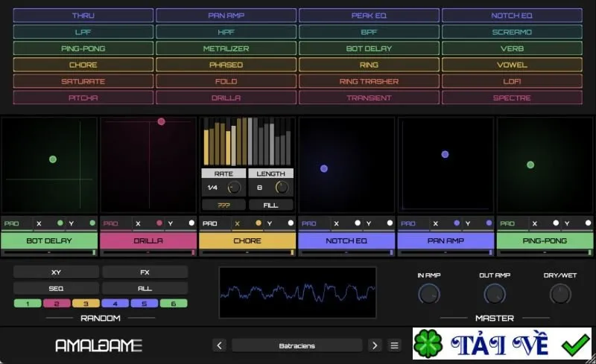Open PAD mode selector under PAN AMP slot
Screen dimensions: 596x364
pyautogui.click(x=408, y=223)
